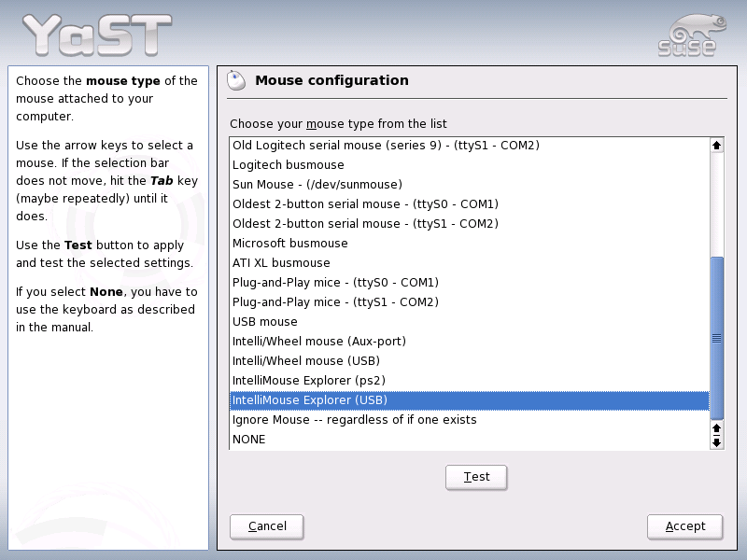This screenshot has width=747, height=560.
Task: Click the YaST logo
Action: click(98, 35)
